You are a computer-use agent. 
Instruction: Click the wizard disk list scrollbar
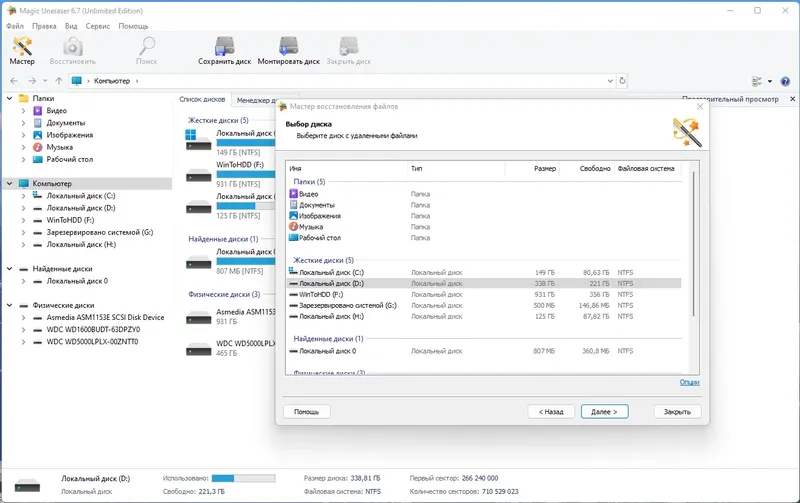693,244
